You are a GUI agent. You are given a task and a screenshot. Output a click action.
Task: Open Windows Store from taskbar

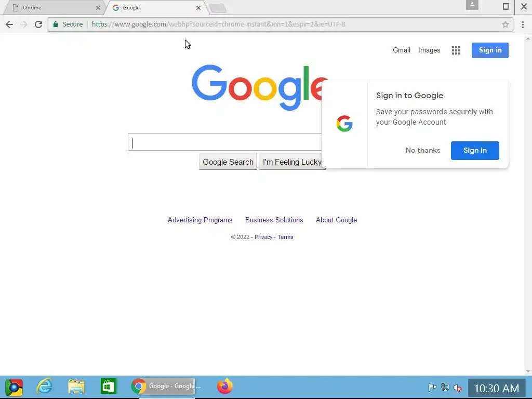tap(108, 387)
